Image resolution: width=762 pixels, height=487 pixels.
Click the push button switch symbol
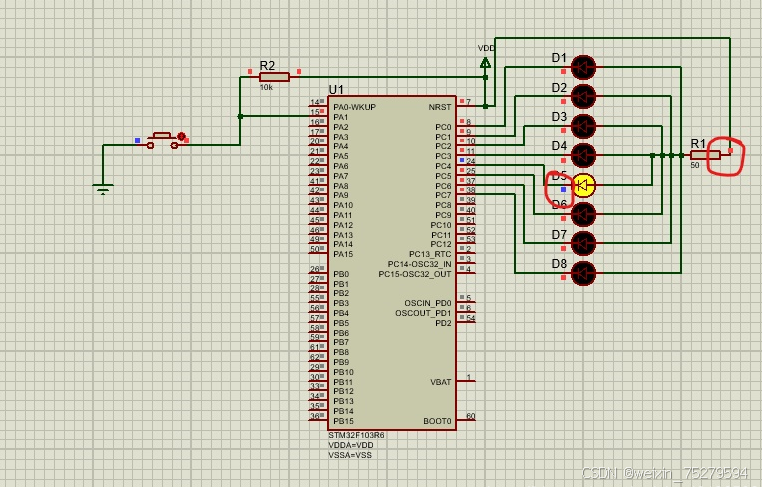click(162, 140)
